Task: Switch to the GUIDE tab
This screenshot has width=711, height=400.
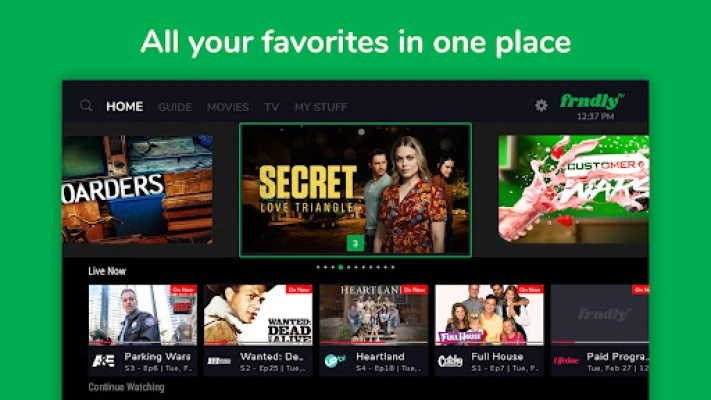Action: pos(175,107)
